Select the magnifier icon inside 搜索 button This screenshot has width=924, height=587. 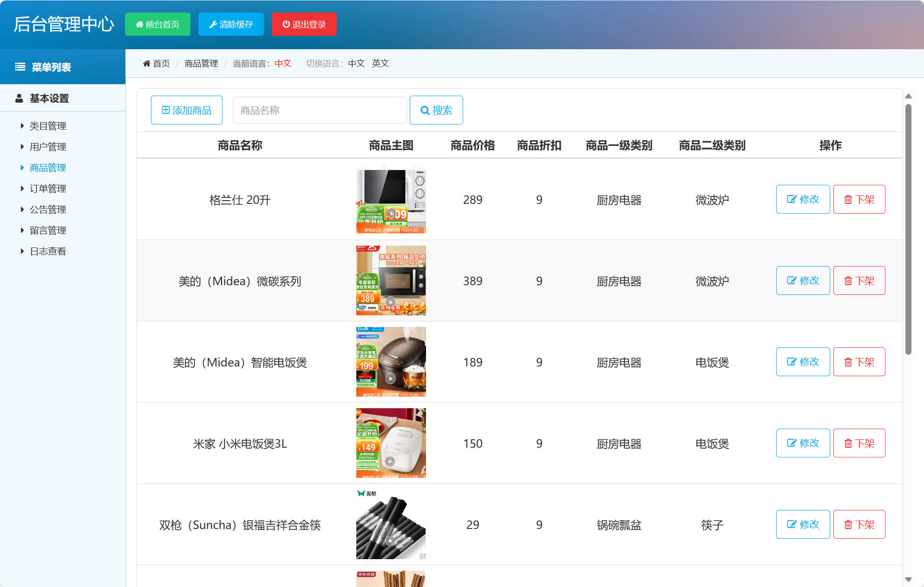(x=425, y=110)
